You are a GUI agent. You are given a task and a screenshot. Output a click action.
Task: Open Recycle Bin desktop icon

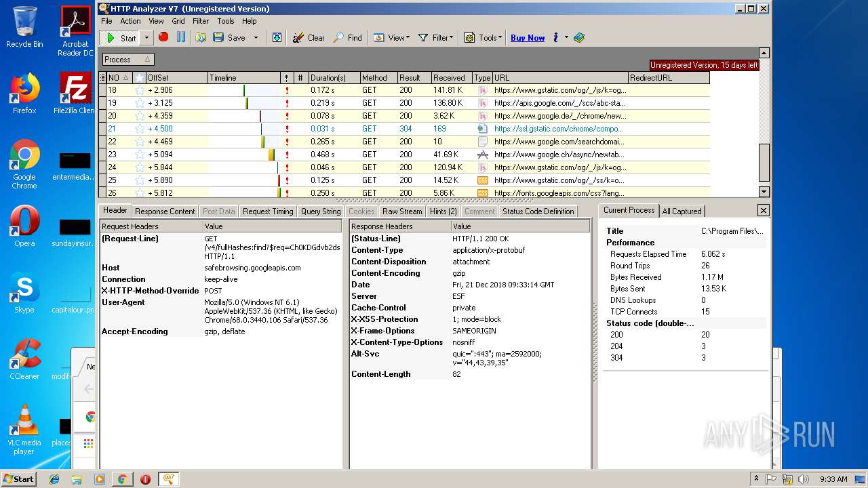click(24, 27)
